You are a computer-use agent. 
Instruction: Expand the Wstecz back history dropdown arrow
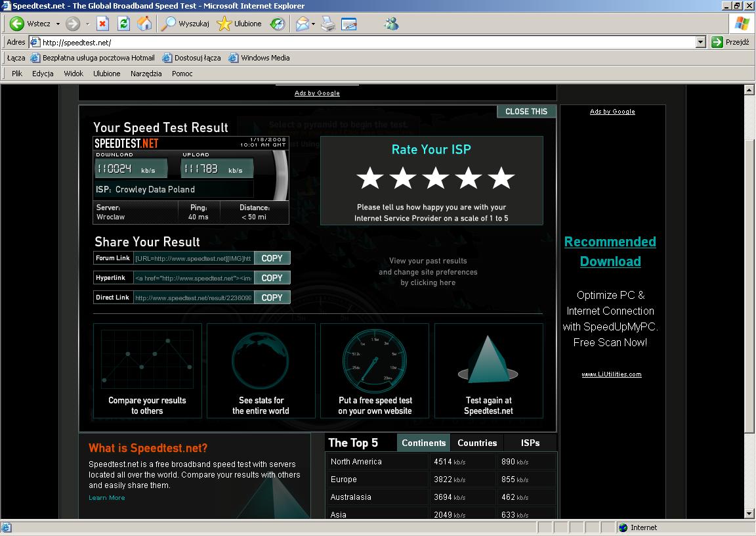point(58,24)
